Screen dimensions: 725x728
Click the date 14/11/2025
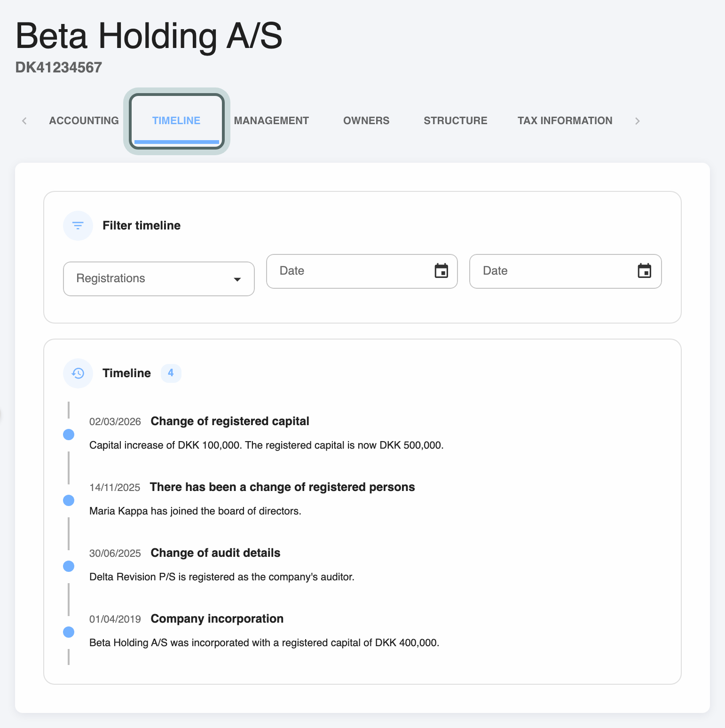point(115,488)
